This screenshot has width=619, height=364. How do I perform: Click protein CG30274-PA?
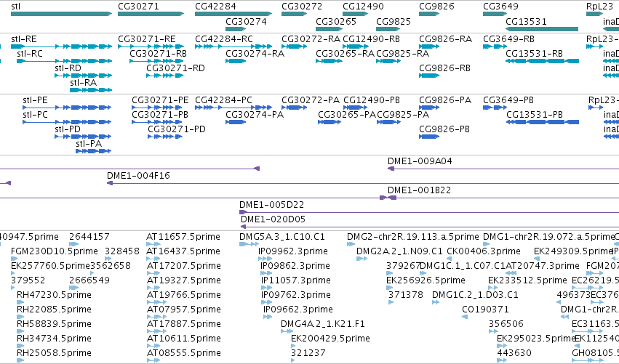point(255,115)
